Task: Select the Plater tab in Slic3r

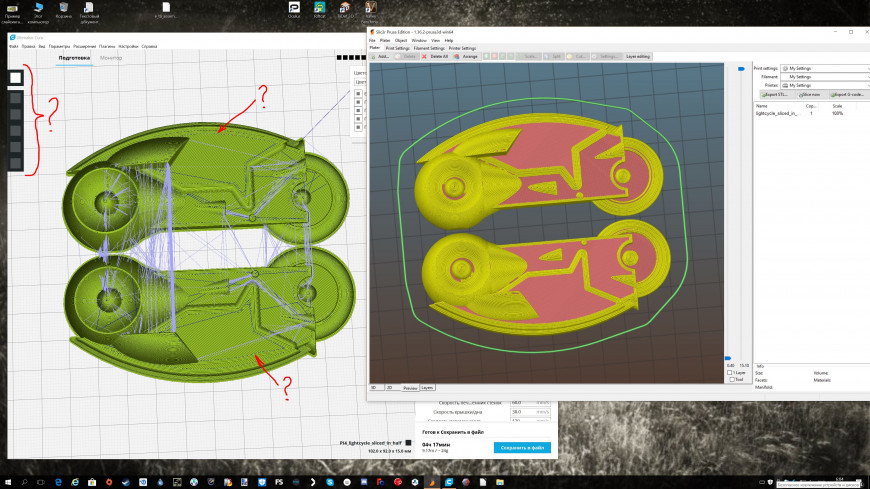Action: (375, 48)
